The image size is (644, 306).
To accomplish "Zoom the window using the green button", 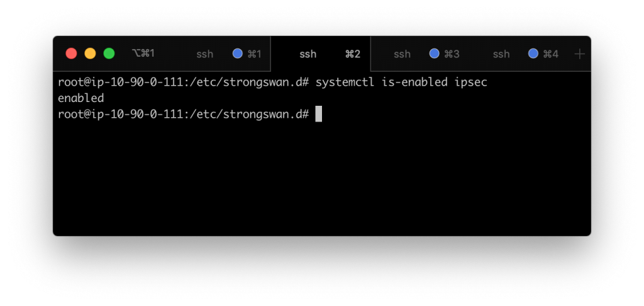I will pos(109,54).
